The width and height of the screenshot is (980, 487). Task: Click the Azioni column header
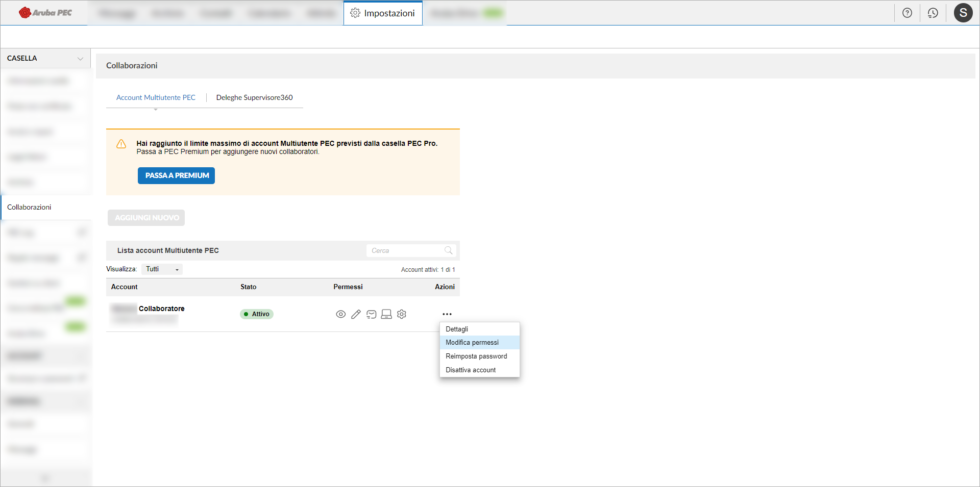coord(445,287)
